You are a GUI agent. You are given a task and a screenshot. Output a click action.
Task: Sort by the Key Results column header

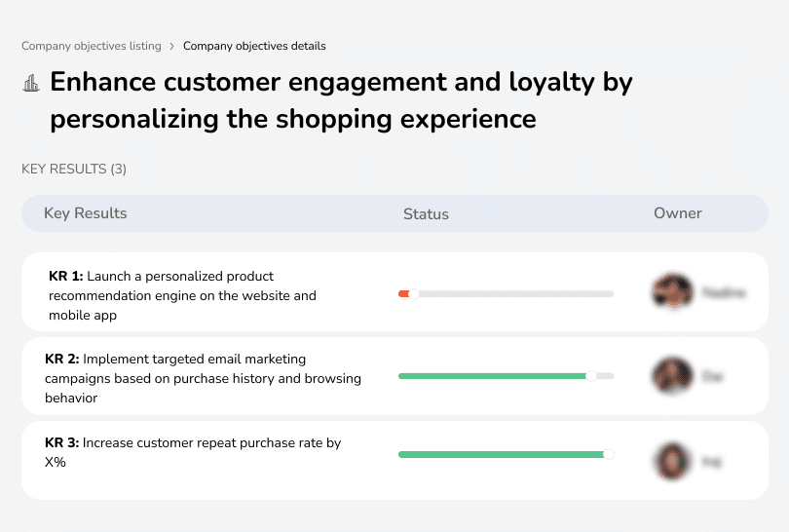86,213
